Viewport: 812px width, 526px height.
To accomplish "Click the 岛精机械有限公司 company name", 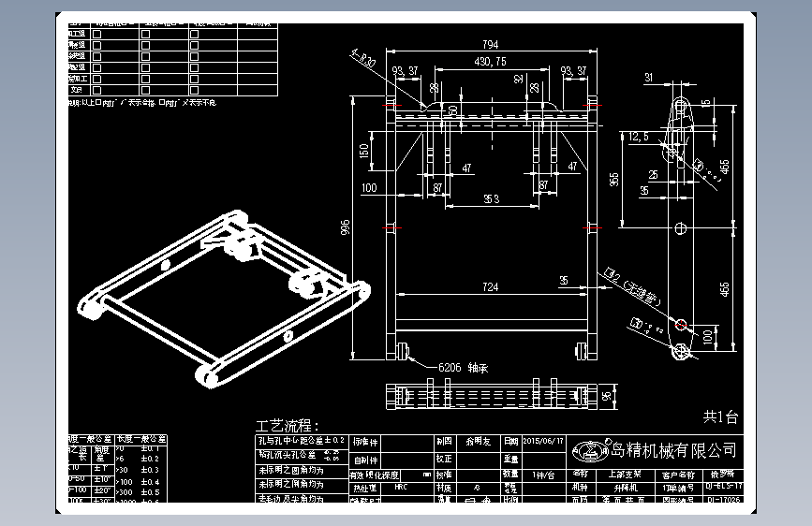I will click(x=673, y=450).
